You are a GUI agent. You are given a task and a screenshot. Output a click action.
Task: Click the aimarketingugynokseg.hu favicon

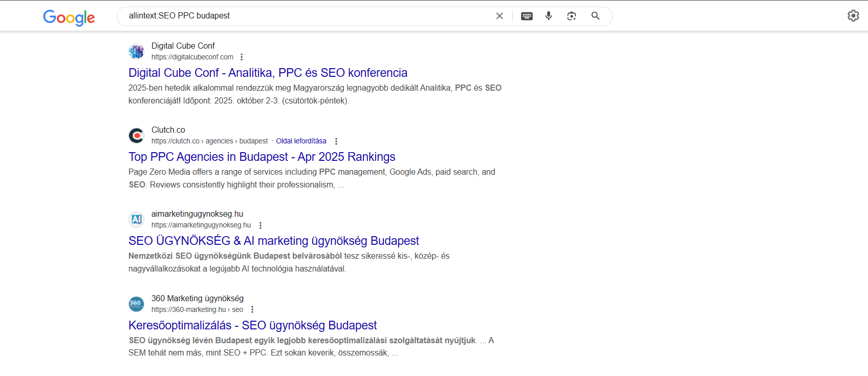[136, 219]
